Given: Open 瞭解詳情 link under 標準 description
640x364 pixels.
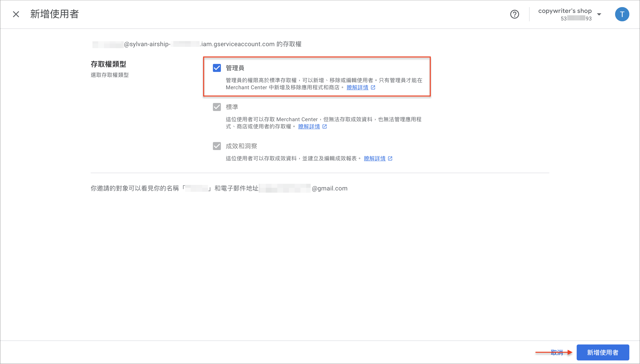Looking at the screenshot, I should click(309, 127).
